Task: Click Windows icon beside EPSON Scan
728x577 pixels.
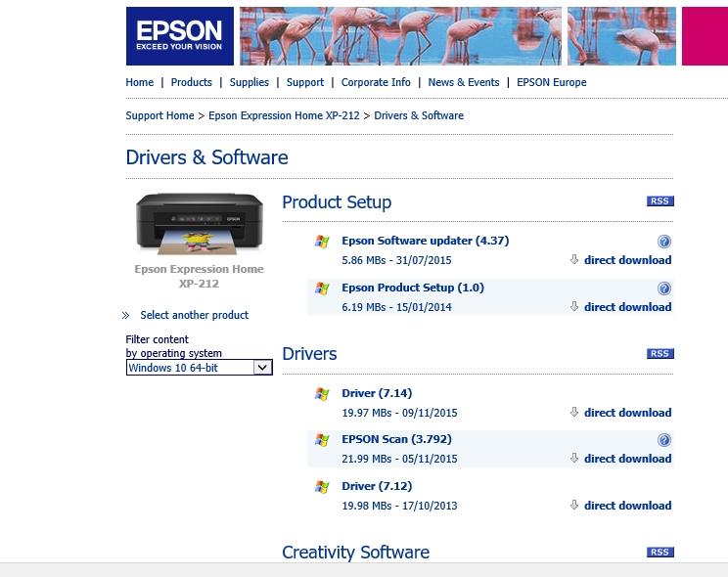Action: pos(322,440)
